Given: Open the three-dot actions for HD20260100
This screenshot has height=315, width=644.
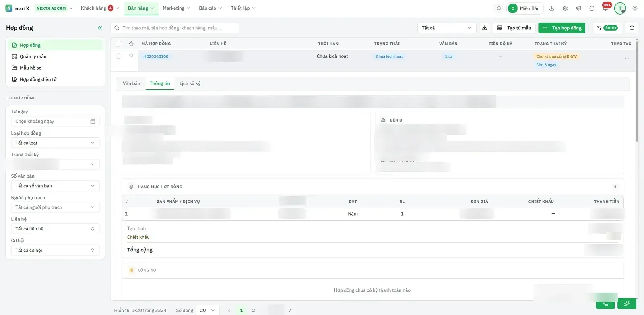Looking at the screenshot, I should (627, 58).
